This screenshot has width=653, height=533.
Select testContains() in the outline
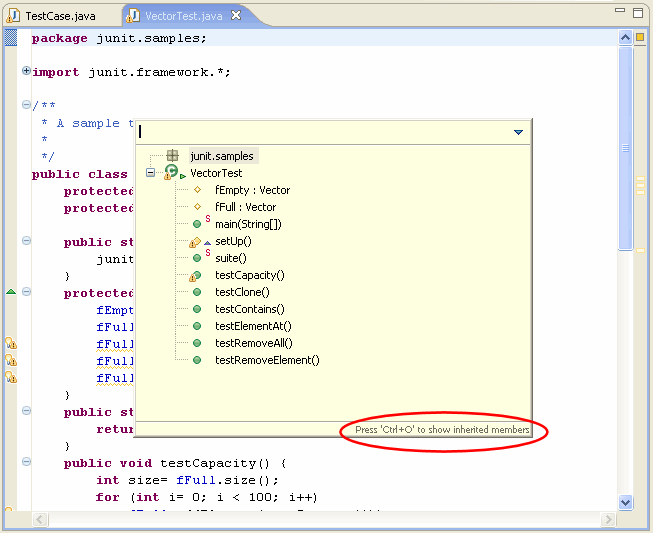coord(249,309)
